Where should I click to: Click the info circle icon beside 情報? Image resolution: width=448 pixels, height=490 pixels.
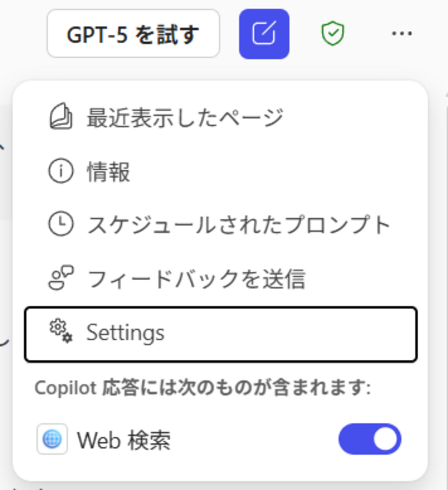click(61, 171)
